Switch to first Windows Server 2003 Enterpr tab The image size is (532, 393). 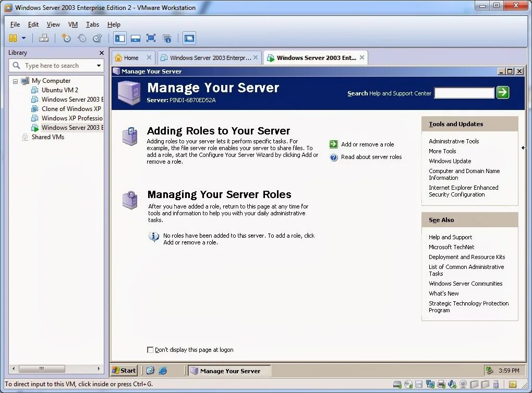pos(210,58)
